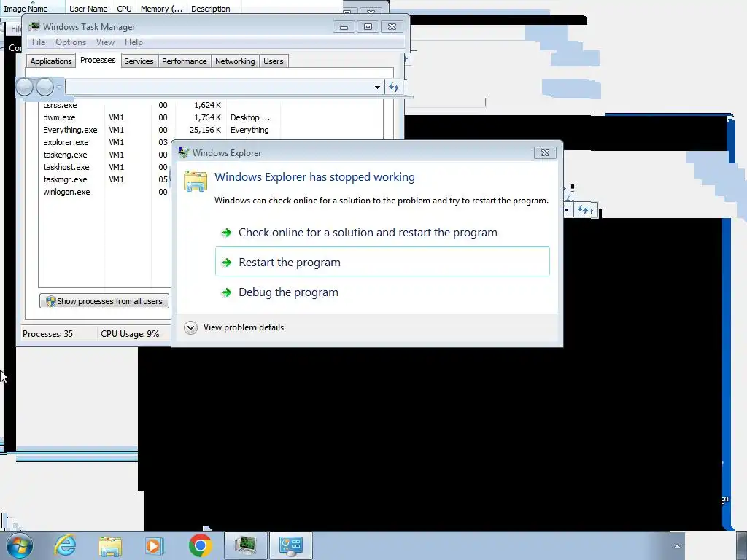The width and height of the screenshot is (747, 560).
Task: Click the forward navigation arrow button
Action: (x=44, y=87)
